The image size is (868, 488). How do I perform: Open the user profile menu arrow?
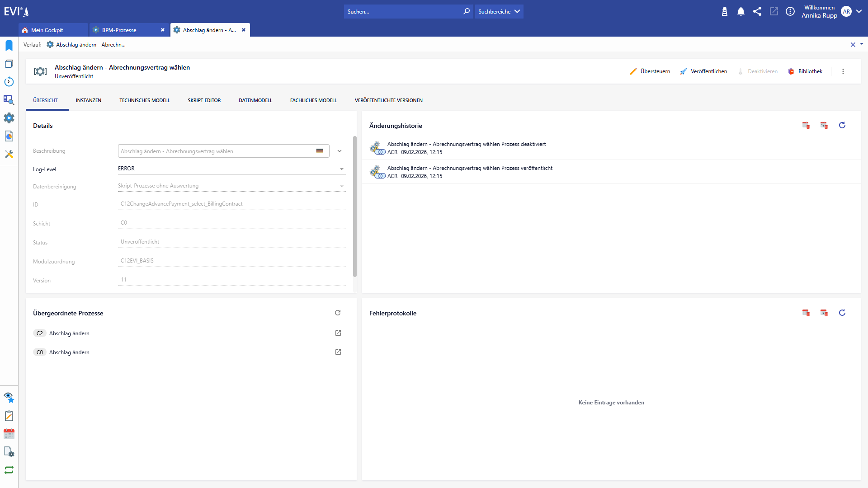click(x=859, y=12)
